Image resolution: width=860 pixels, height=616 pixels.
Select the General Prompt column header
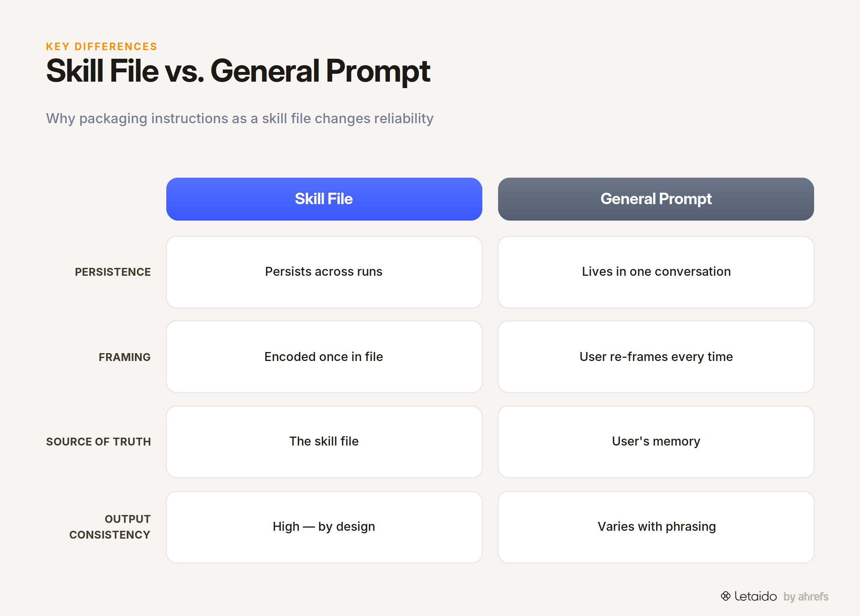(656, 199)
